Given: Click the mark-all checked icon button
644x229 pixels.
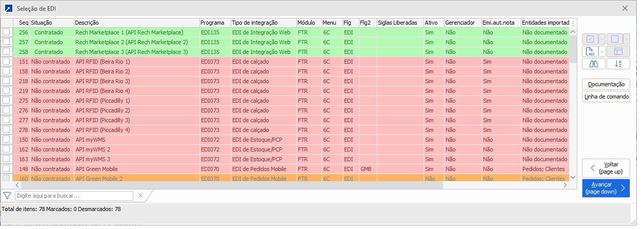Looking at the screenshot, I should click(x=590, y=39).
